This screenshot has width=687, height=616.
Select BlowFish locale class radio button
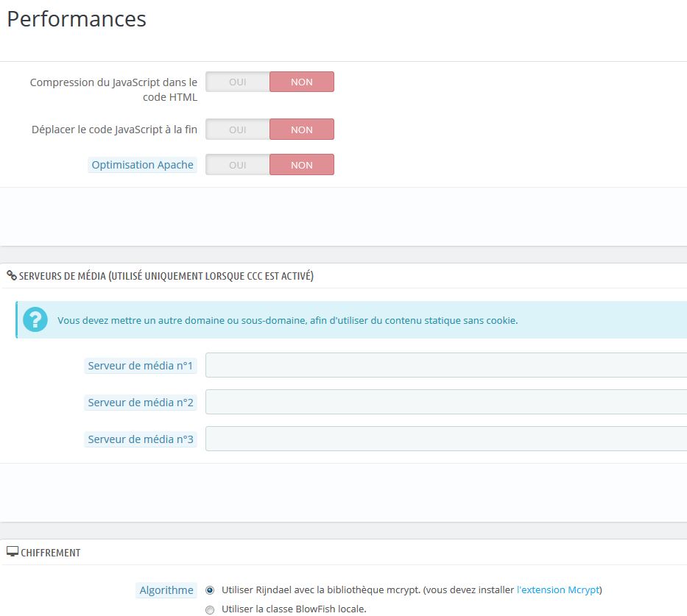coord(211,609)
